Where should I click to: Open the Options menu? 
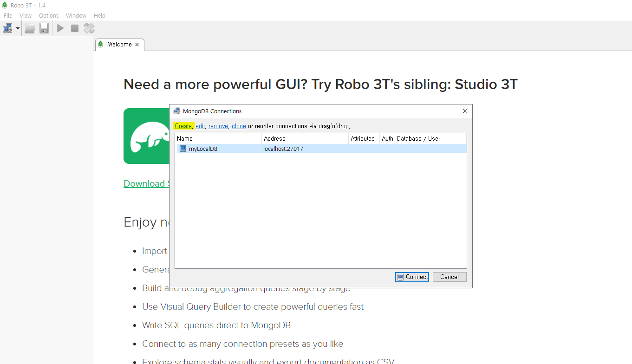coord(49,15)
